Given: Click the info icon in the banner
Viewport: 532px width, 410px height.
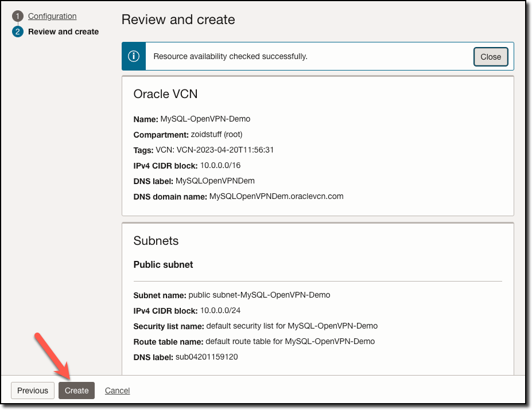Looking at the screenshot, I should click(134, 56).
